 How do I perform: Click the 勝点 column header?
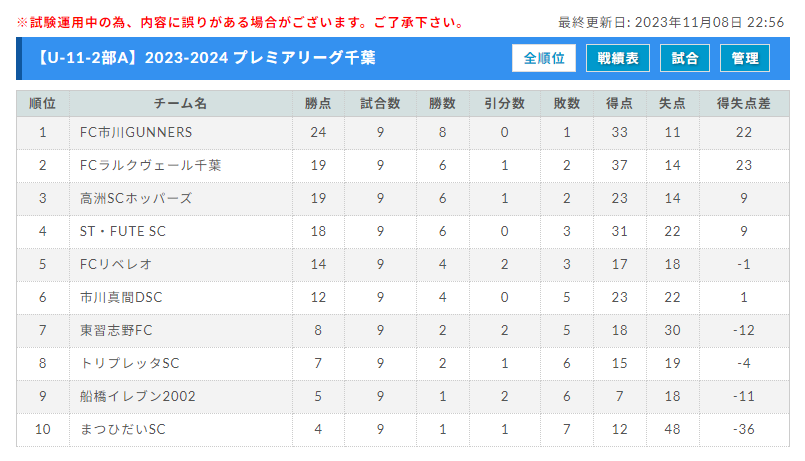(x=319, y=103)
